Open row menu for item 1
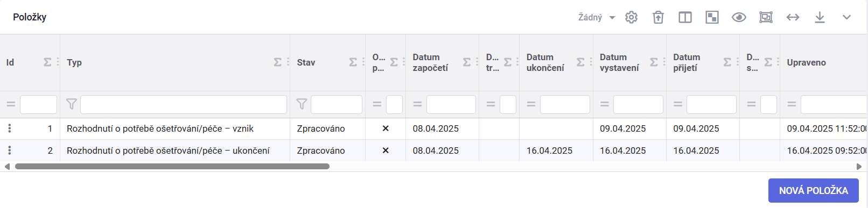The height and width of the screenshot is (208, 868). [9, 128]
